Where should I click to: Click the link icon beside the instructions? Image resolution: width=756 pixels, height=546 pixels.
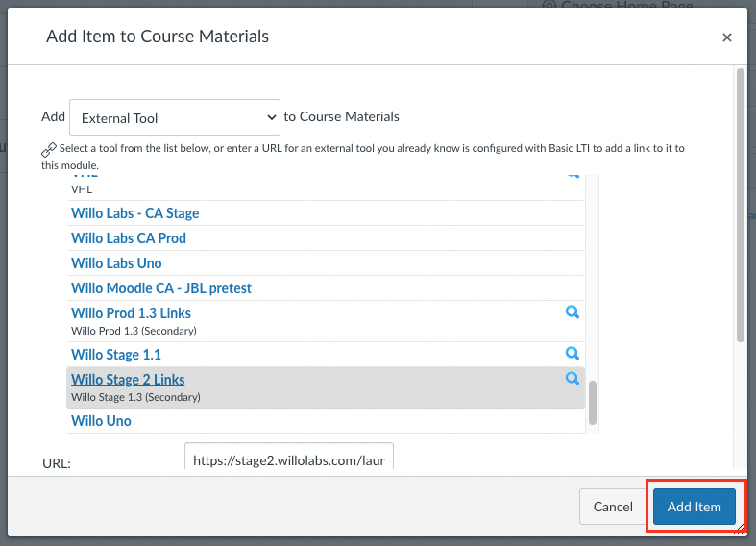click(49, 150)
